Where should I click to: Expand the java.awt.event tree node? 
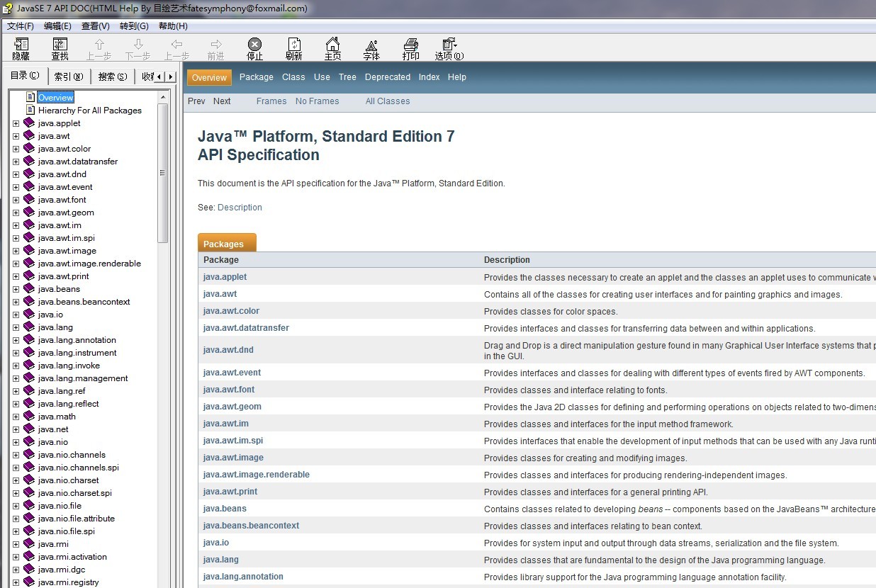click(16, 187)
